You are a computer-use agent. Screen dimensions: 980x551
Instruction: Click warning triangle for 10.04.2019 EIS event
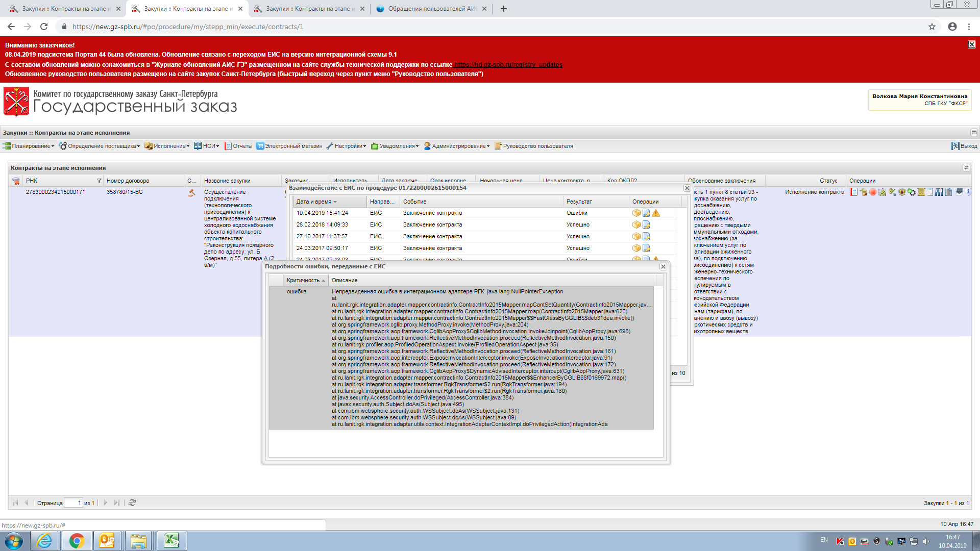(656, 213)
